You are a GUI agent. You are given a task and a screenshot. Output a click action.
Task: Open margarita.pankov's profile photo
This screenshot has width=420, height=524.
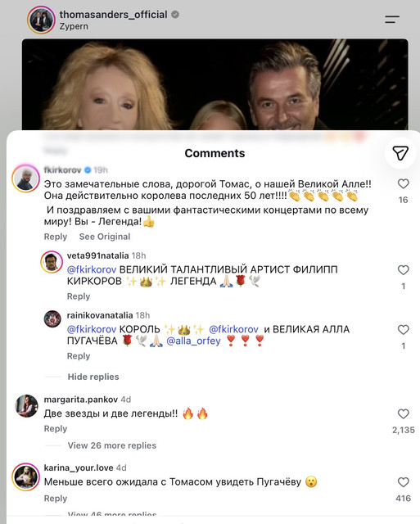click(26, 406)
